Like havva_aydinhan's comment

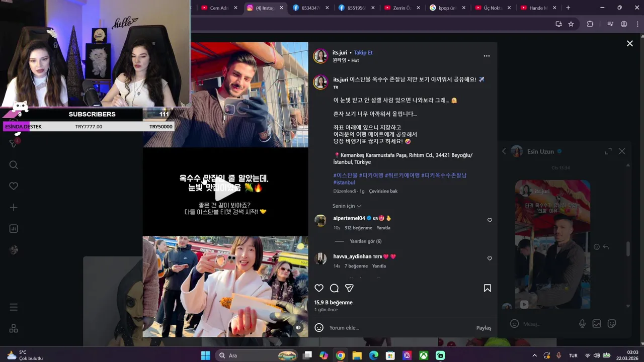click(x=490, y=258)
